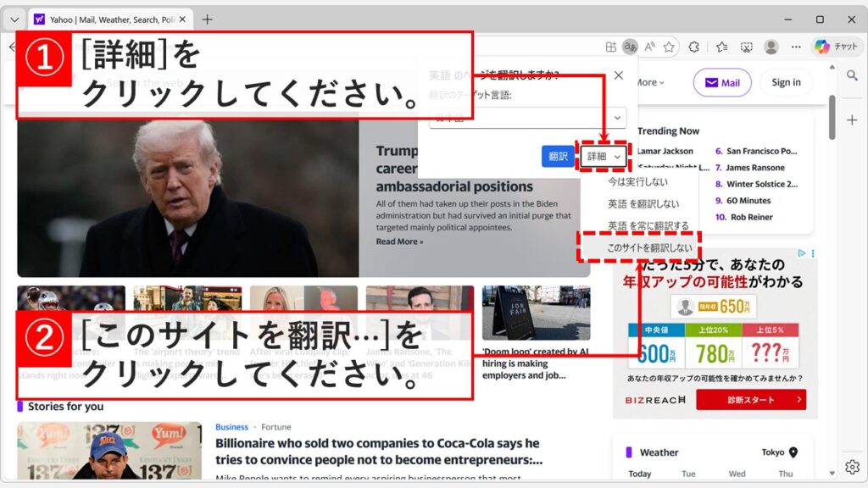Image resolution: width=868 pixels, height=488 pixels.
Task: Click the browser back arrow
Action: [12, 47]
